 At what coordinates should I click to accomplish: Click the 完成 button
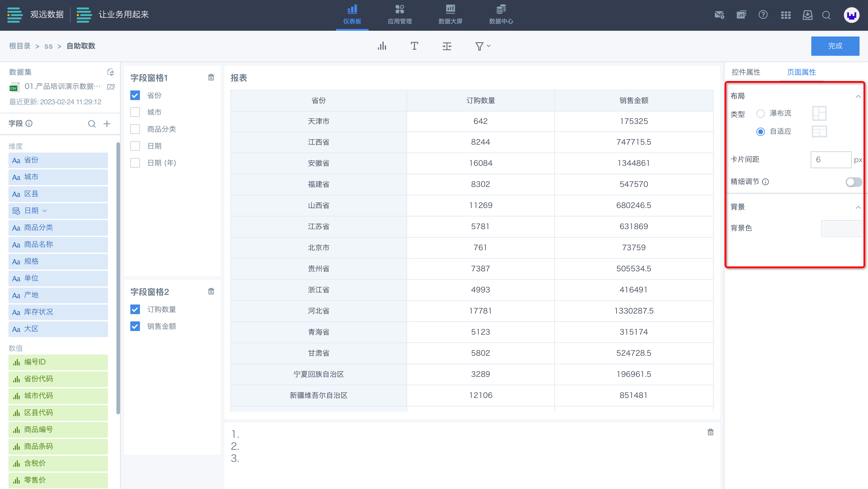[x=835, y=46]
